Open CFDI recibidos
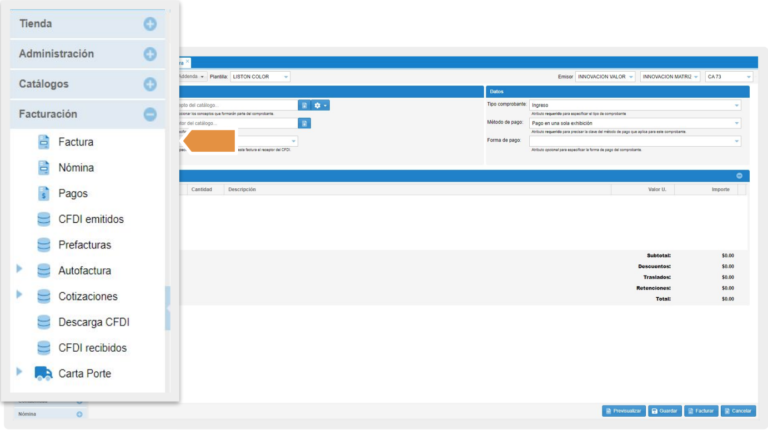 coord(92,348)
